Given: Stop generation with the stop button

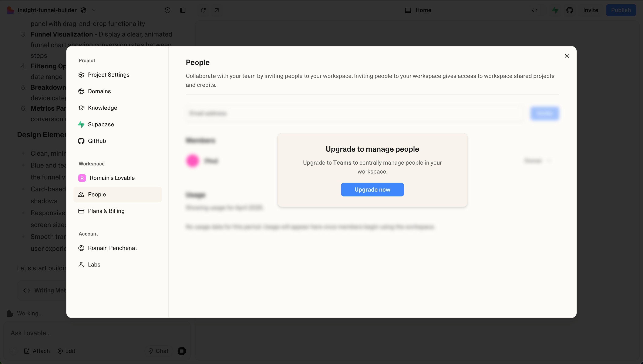Looking at the screenshot, I should (x=182, y=351).
